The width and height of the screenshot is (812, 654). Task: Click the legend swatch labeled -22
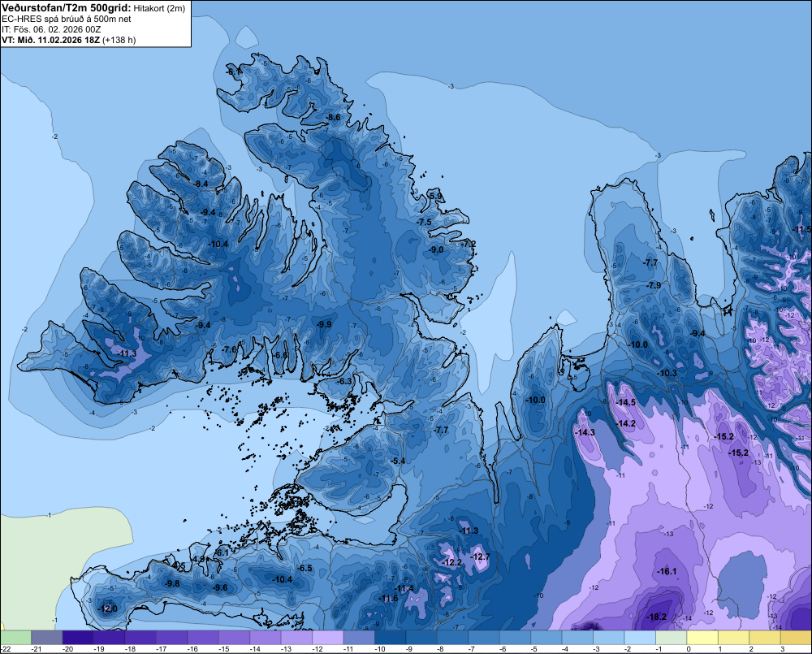click(x=15, y=638)
